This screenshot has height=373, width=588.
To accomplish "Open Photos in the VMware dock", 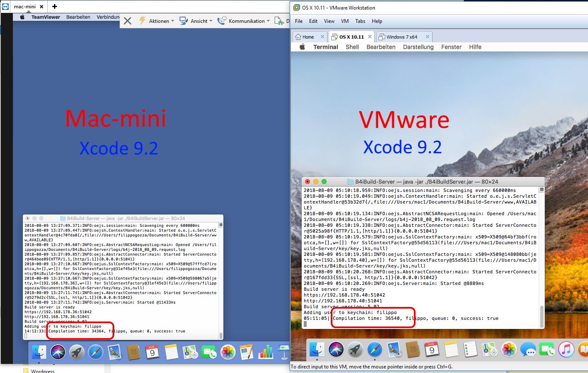I will tap(509, 349).
